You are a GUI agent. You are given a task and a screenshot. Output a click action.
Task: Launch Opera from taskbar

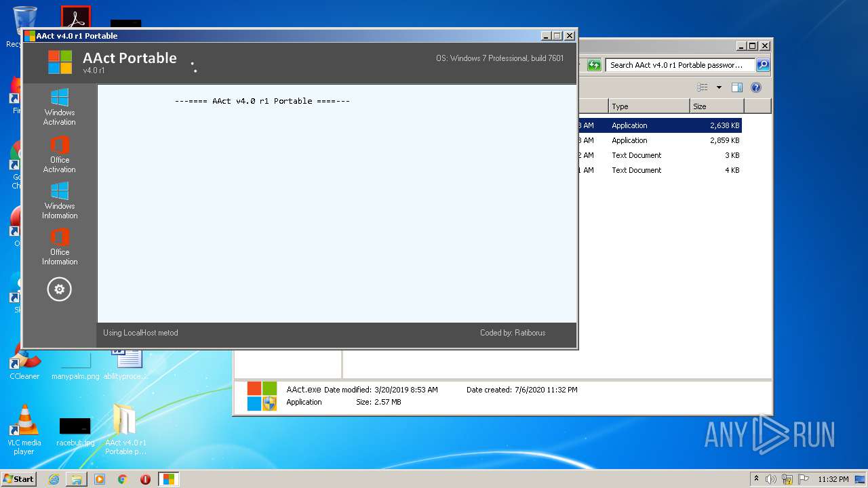145,479
